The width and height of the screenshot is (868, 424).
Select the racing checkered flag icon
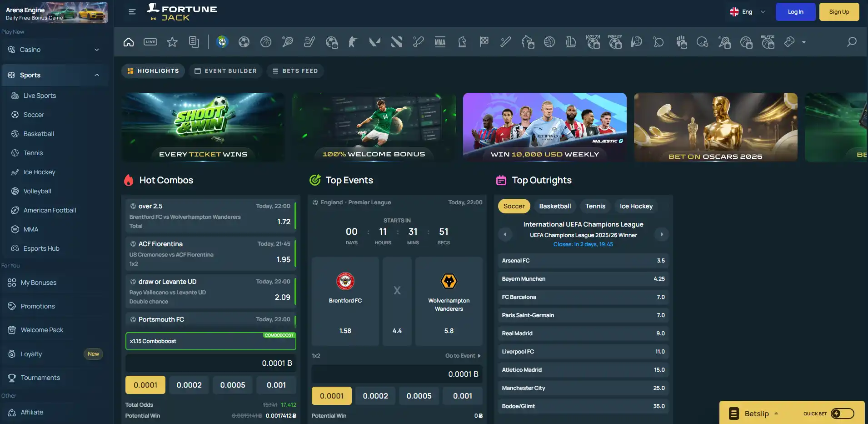pyautogui.click(x=484, y=42)
